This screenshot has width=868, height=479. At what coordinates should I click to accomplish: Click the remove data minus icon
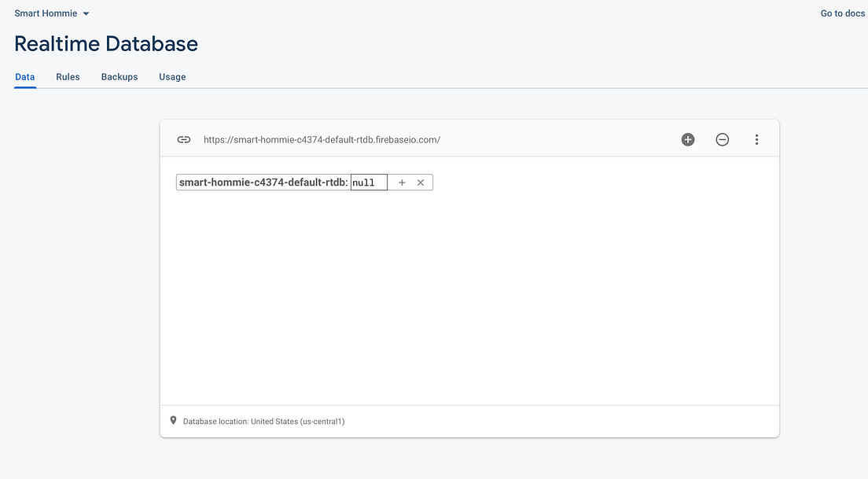point(723,139)
